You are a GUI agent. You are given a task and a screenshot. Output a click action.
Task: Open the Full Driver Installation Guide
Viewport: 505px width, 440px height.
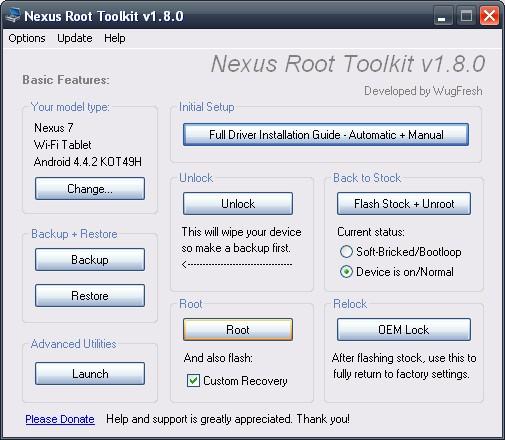pos(326,135)
